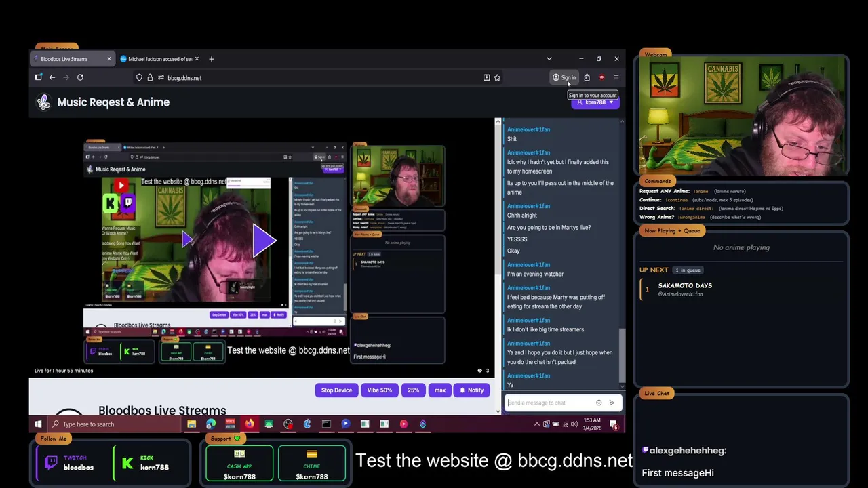Click the Chime $korn788 support badge

(x=311, y=464)
